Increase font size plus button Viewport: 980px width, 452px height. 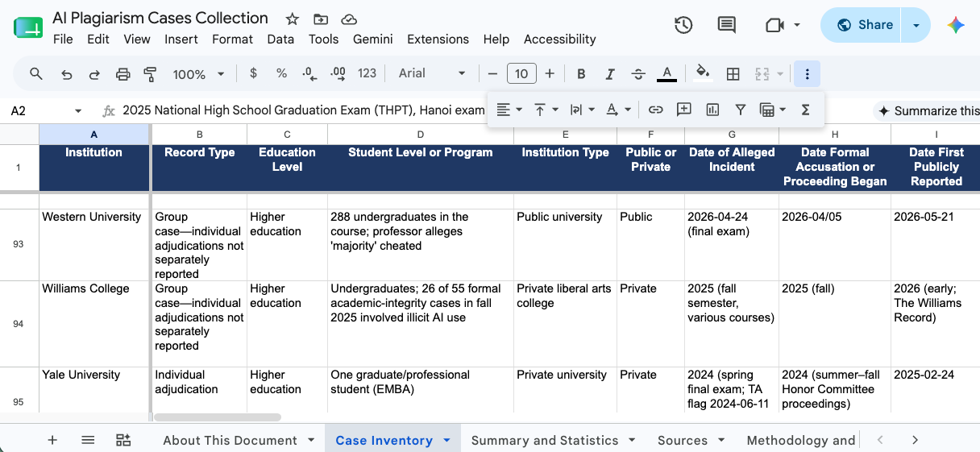(x=550, y=74)
